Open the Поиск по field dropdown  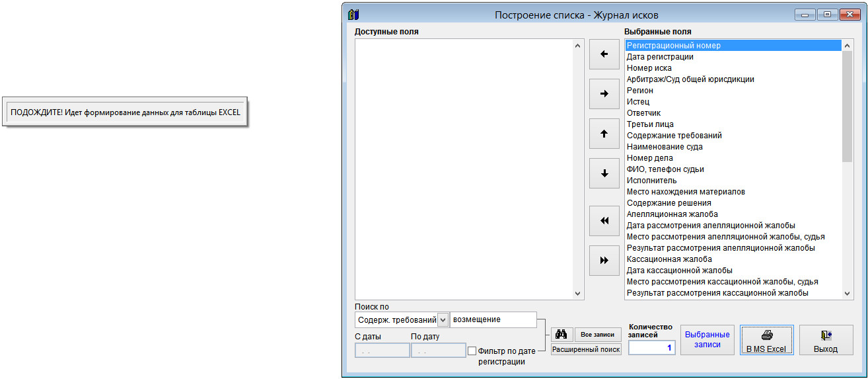coord(443,319)
